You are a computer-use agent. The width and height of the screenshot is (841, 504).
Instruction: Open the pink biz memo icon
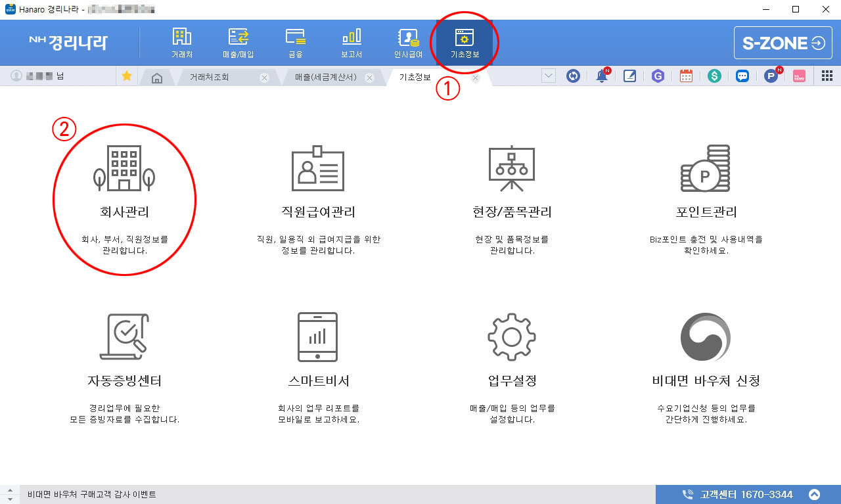pos(799,76)
